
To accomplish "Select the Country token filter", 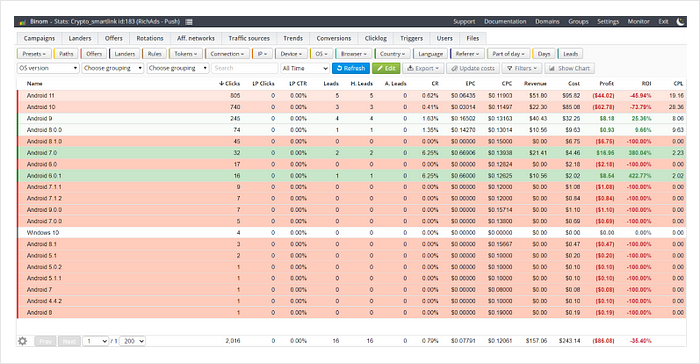I will click(392, 54).
